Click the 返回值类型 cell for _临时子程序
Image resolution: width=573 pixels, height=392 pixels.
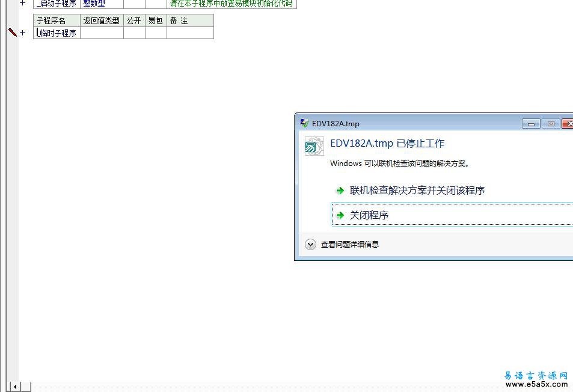pos(102,33)
